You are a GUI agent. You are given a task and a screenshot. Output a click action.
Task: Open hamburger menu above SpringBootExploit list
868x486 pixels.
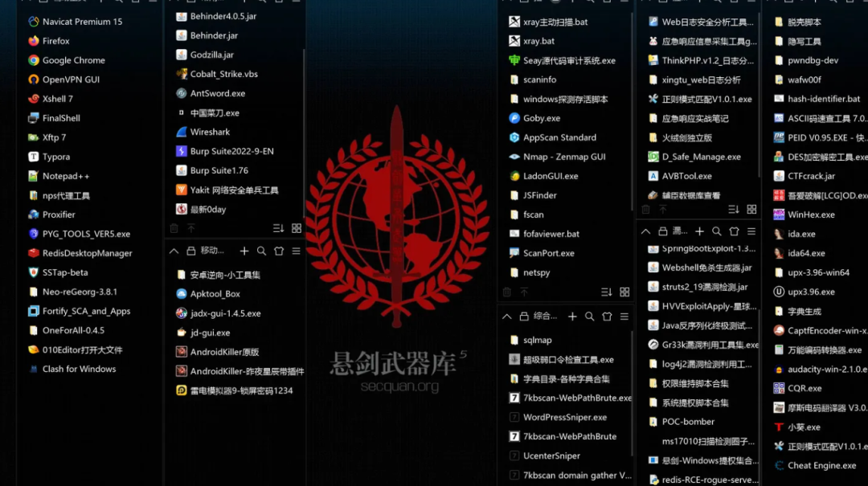[751, 231]
